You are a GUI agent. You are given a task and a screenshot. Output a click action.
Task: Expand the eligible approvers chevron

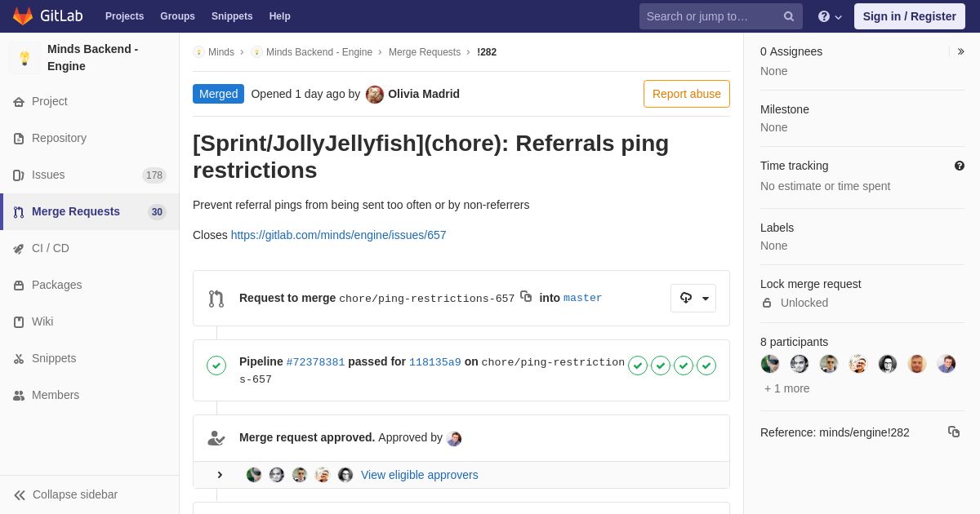tap(220, 475)
